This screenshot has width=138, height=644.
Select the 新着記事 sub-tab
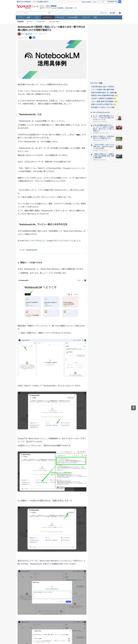[x=21, y=21]
